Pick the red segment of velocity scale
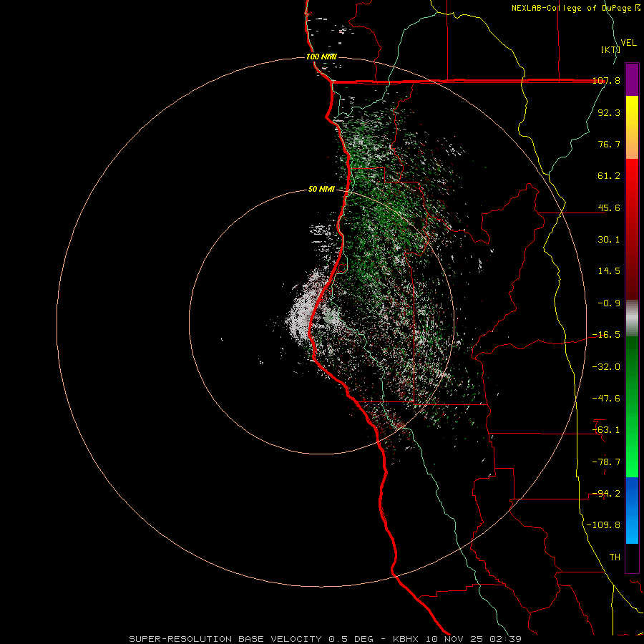644x644 pixels. (632, 229)
